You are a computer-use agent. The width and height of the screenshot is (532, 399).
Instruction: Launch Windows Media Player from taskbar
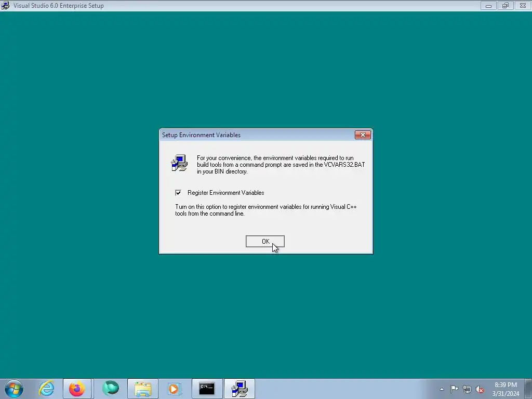click(175, 389)
